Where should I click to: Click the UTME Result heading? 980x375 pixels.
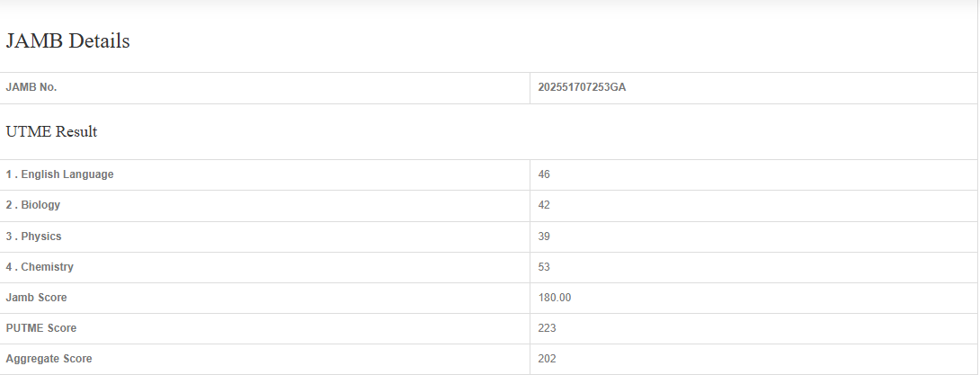[51, 131]
